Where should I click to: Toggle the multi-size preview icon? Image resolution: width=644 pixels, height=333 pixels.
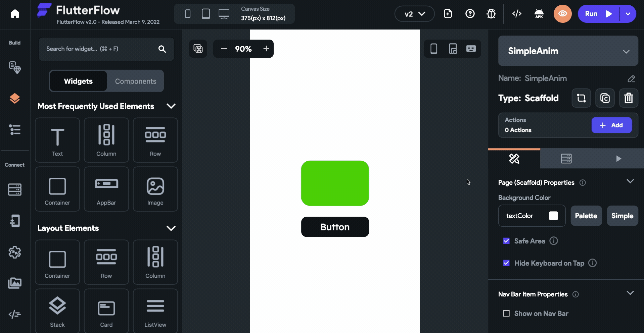pyautogui.click(x=453, y=49)
